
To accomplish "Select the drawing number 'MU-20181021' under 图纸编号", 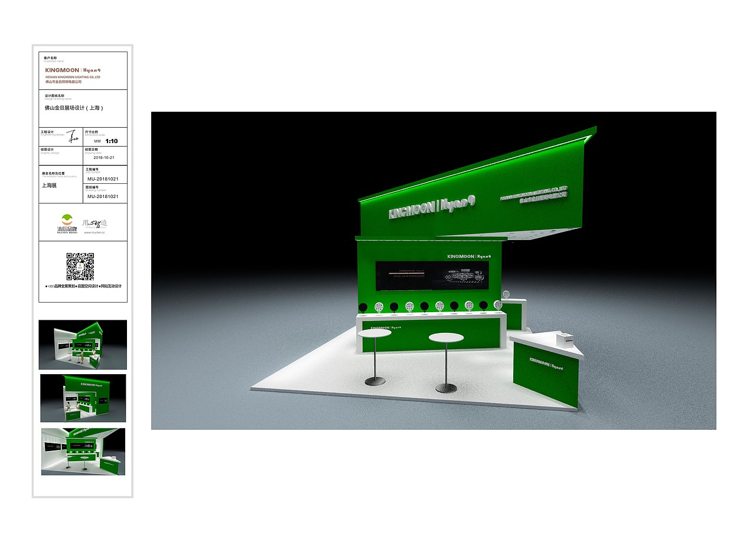I will click(x=103, y=196).
